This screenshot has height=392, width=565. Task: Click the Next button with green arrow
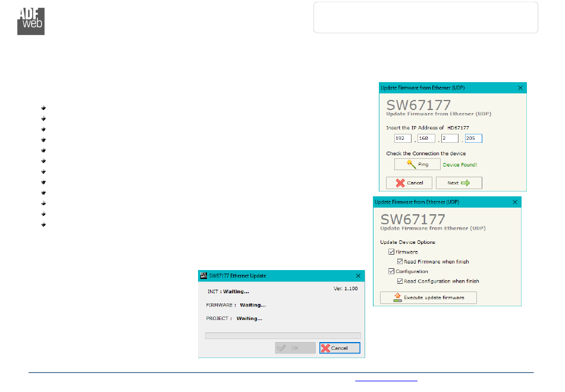click(459, 183)
